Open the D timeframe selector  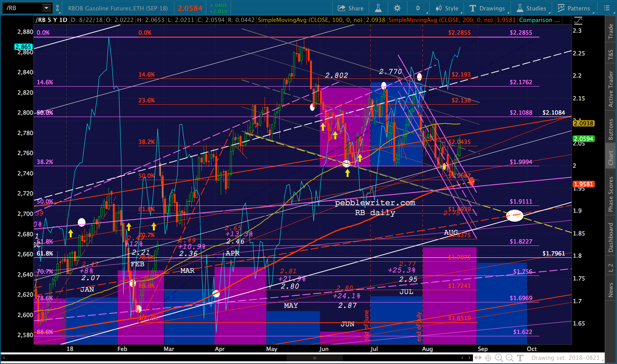pyautogui.click(x=418, y=8)
